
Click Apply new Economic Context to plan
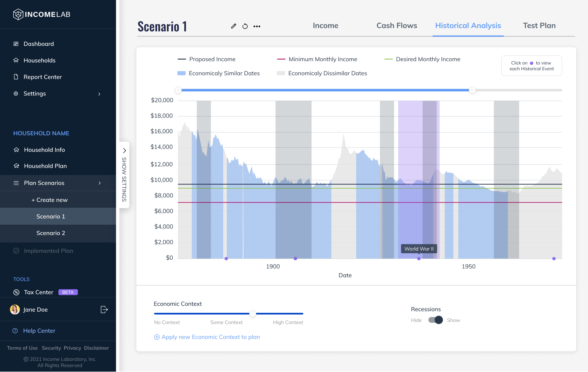point(206,337)
